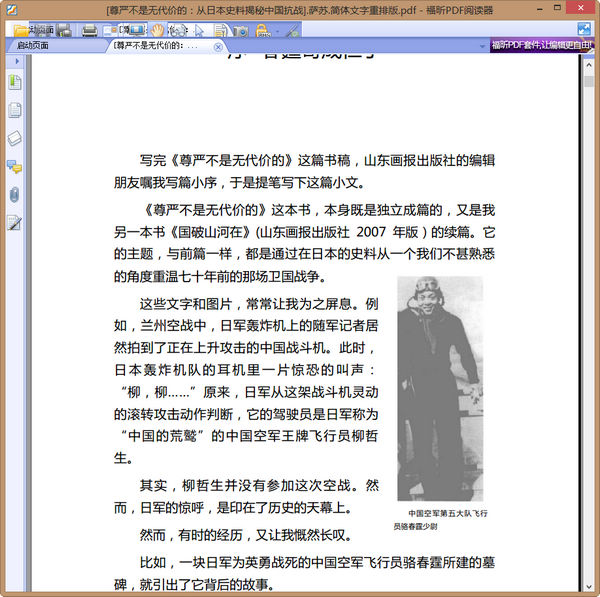Click the 福昕PDF套件 advertisement banner

click(542, 45)
